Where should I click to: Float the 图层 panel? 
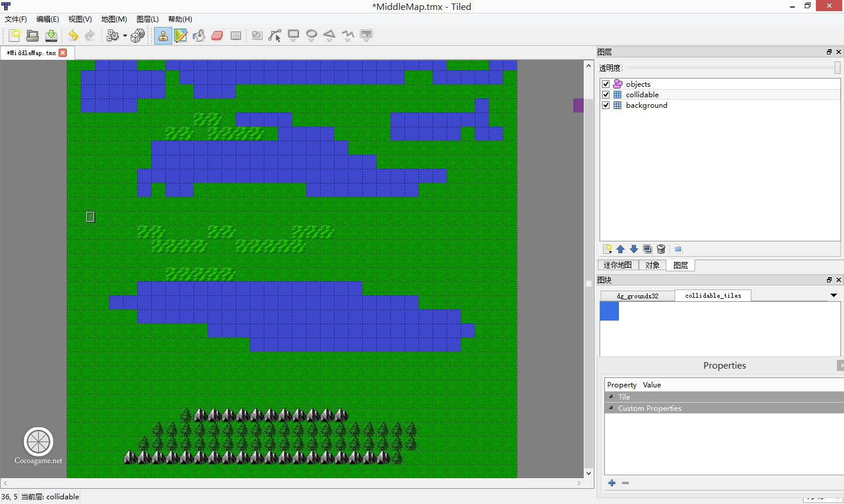pyautogui.click(x=829, y=52)
